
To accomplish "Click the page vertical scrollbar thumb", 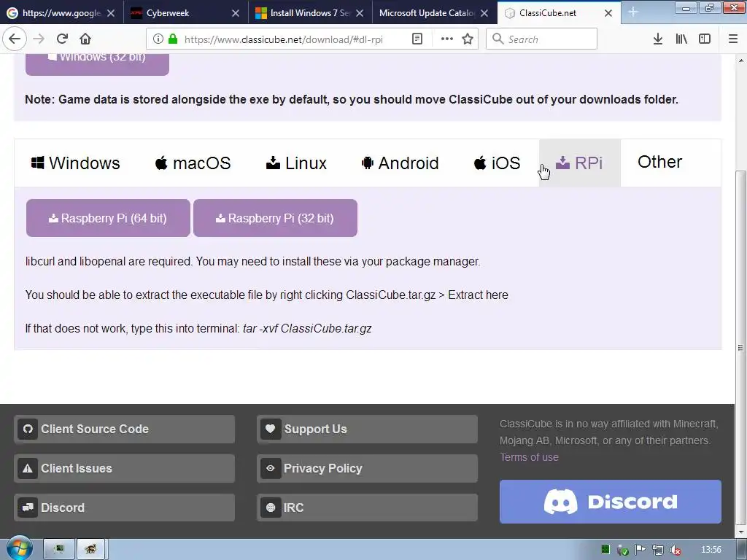I will coord(740,348).
